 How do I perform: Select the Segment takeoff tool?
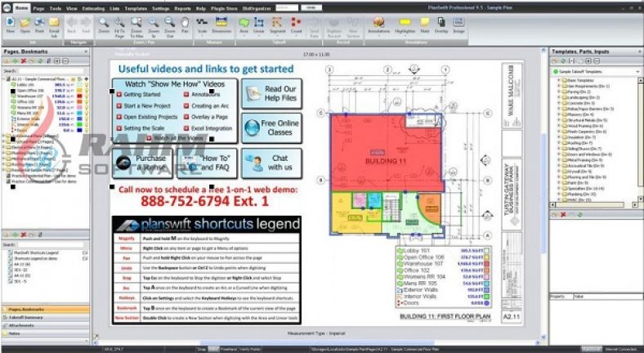click(x=277, y=23)
